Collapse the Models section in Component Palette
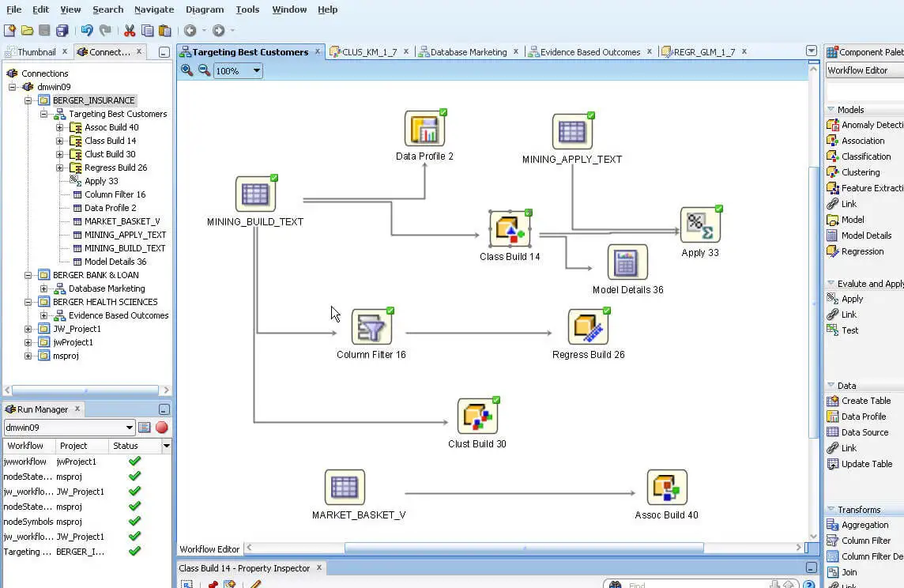 tap(831, 110)
